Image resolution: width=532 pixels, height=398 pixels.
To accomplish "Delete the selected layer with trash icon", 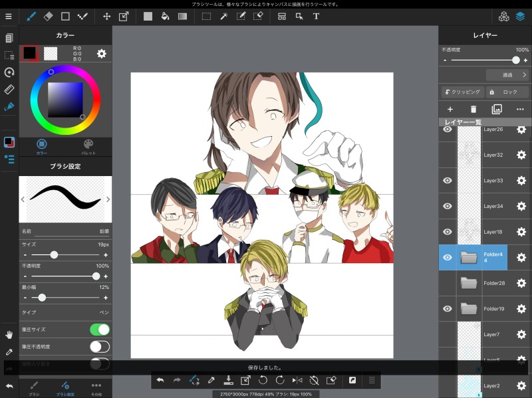I will (473, 109).
